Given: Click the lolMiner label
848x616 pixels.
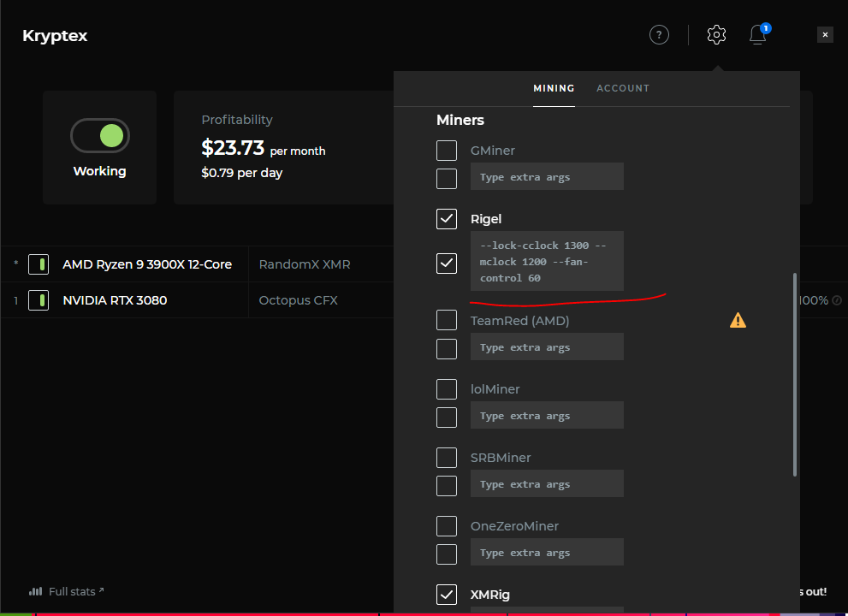Looking at the screenshot, I should [495, 389].
